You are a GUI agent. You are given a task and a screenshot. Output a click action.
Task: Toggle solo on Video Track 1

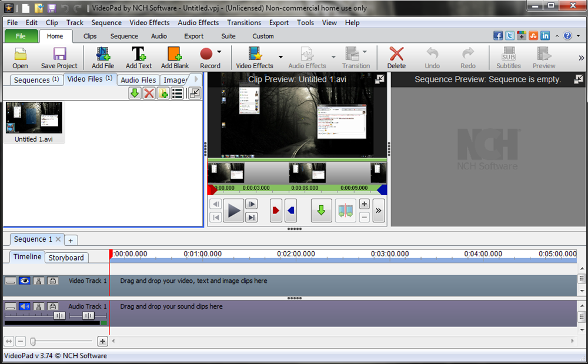coord(38,280)
